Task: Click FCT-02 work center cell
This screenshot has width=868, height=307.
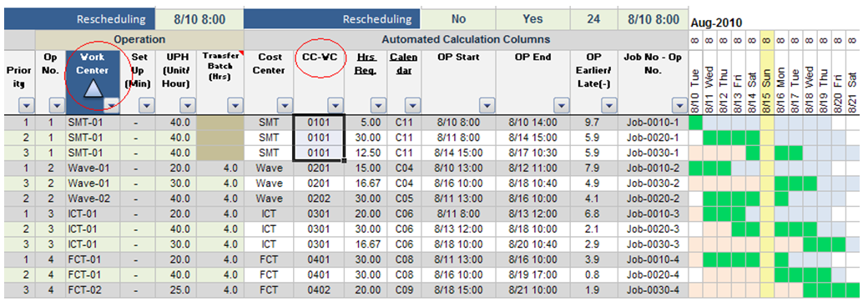Action: pyautogui.click(x=93, y=289)
